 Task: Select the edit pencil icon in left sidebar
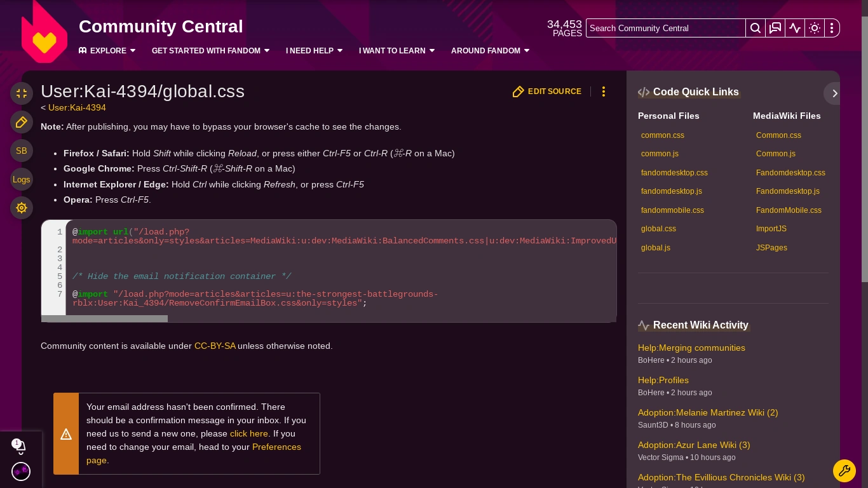coord(21,122)
